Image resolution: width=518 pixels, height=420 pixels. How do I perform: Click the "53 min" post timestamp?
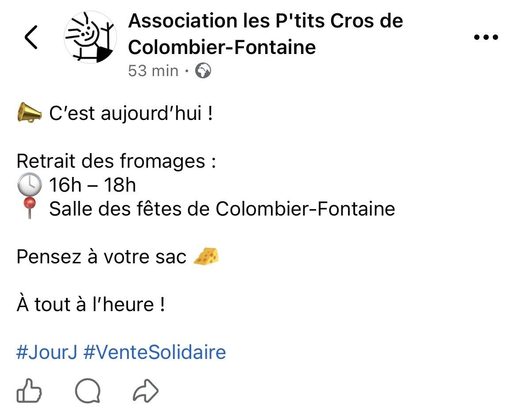pyautogui.click(x=153, y=71)
